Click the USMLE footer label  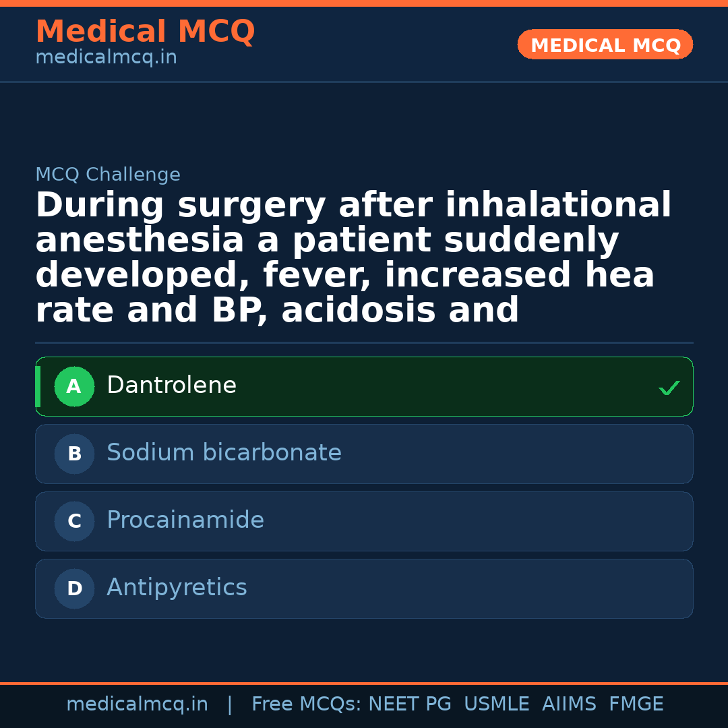(x=496, y=704)
